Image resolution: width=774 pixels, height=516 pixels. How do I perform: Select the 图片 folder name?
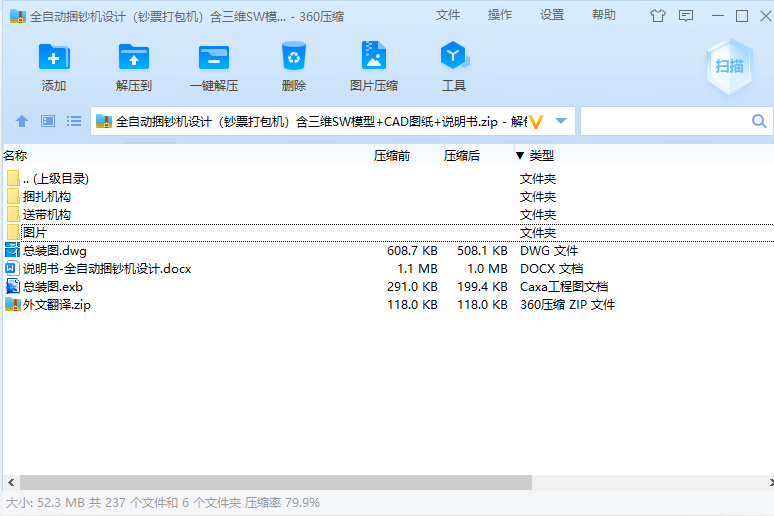(x=35, y=233)
